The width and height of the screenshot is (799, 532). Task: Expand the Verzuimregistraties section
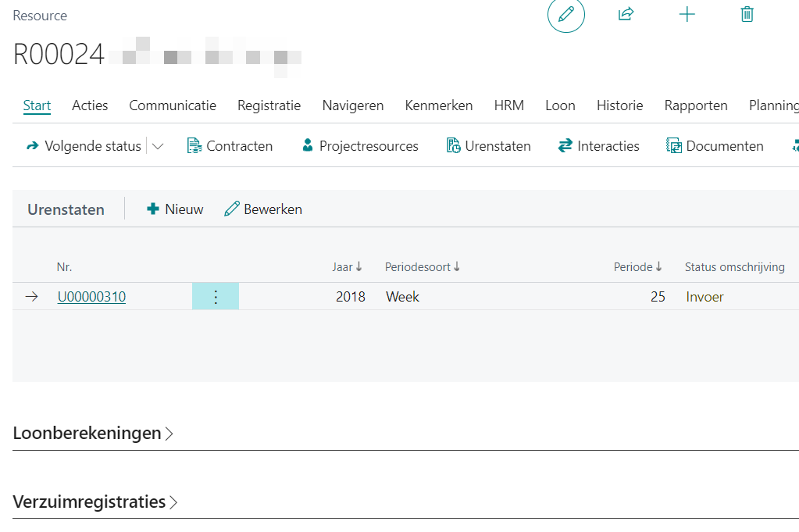click(x=95, y=502)
